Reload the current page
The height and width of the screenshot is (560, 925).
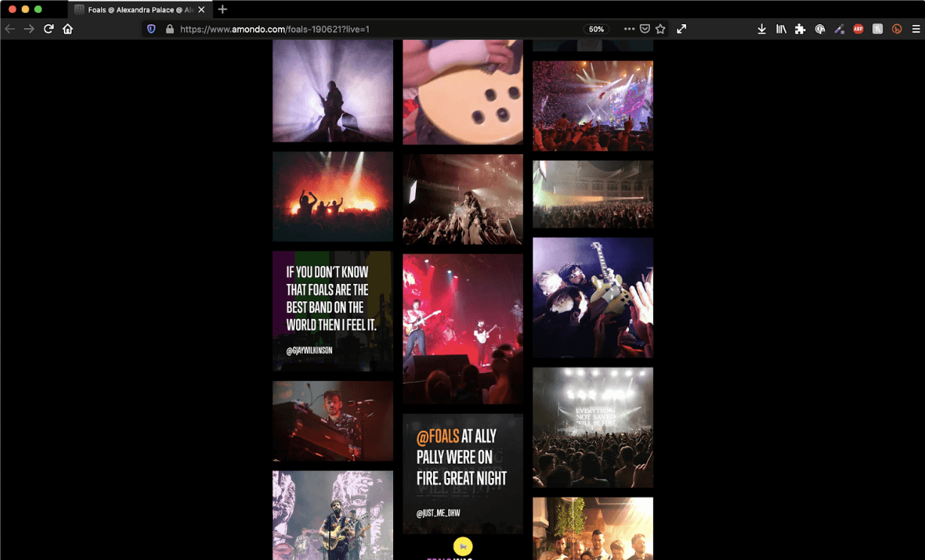(x=49, y=29)
